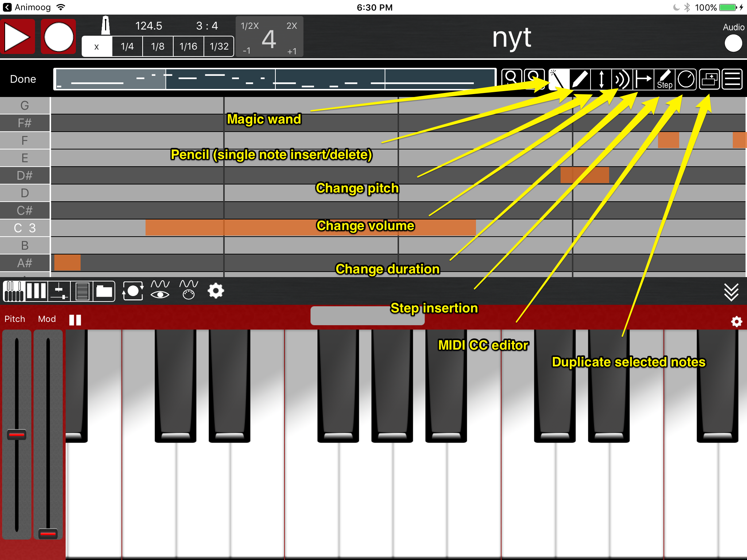747x560 pixels.
Task: Select the Change pitch arrows tool
Action: 601,79
